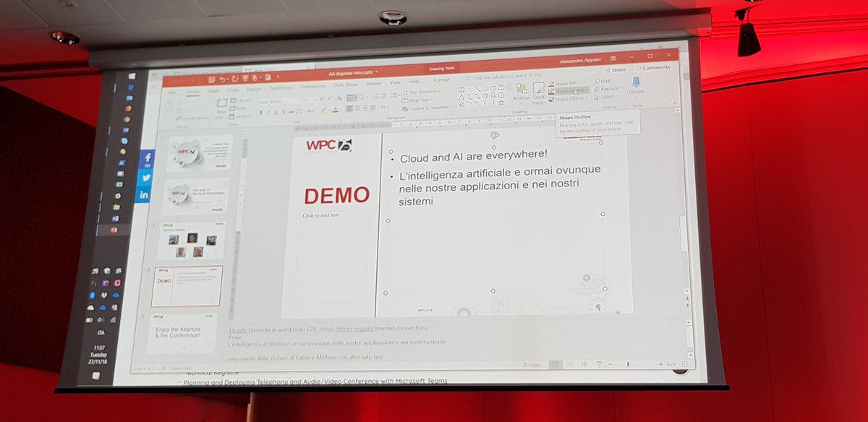This screenshot has width=868, height=422.
Task: Switch to the Animations ribbon tab
Action: [312, 86]
